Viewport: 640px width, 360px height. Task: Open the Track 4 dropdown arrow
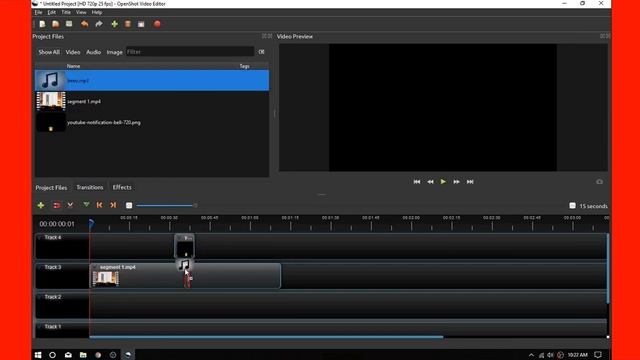[40, 238]
